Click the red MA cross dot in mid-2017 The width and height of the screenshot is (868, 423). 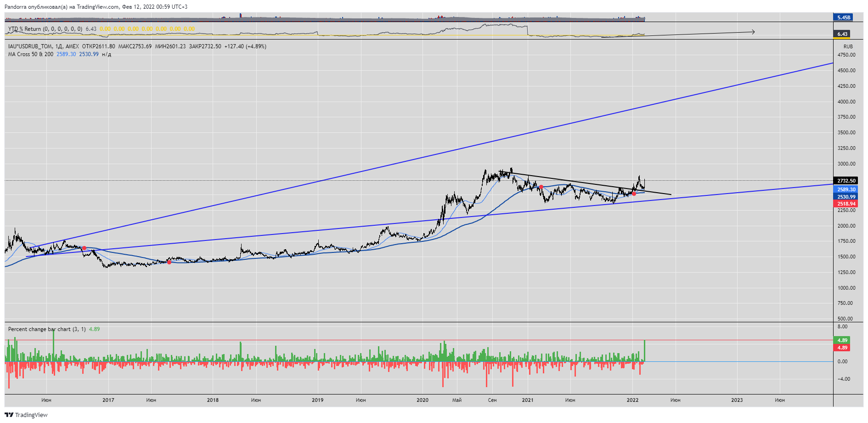click(x=169, y=262)
